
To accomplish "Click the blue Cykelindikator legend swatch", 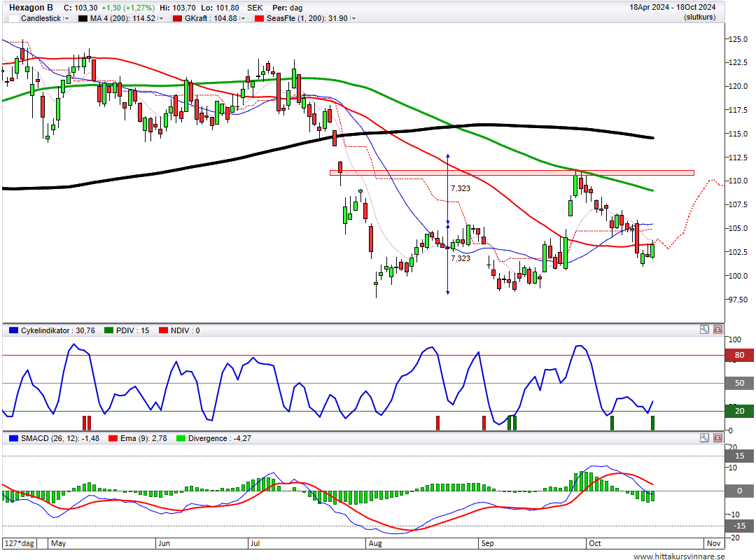I will [13, 330].
